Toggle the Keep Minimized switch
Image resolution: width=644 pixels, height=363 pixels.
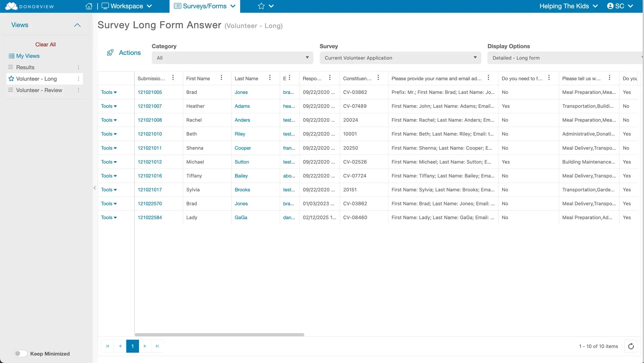point(21,354)
